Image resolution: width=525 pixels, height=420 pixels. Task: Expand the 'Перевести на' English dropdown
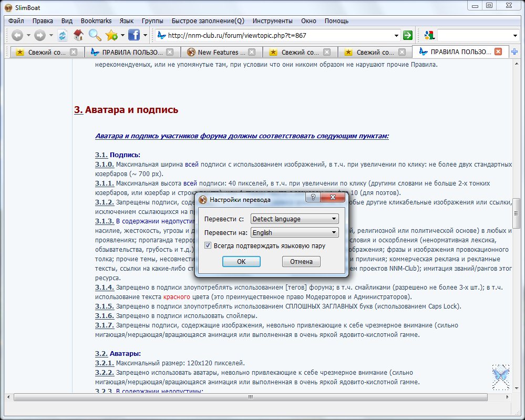(x=295, y=232)
